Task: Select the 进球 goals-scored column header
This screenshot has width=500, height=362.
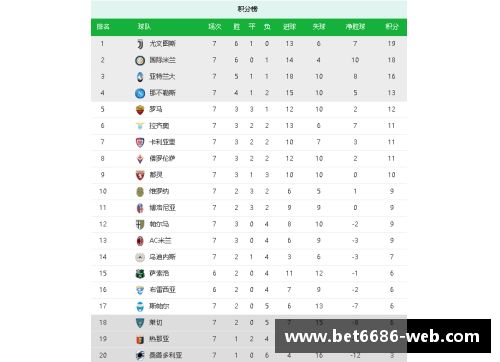Action: point(289,27)
